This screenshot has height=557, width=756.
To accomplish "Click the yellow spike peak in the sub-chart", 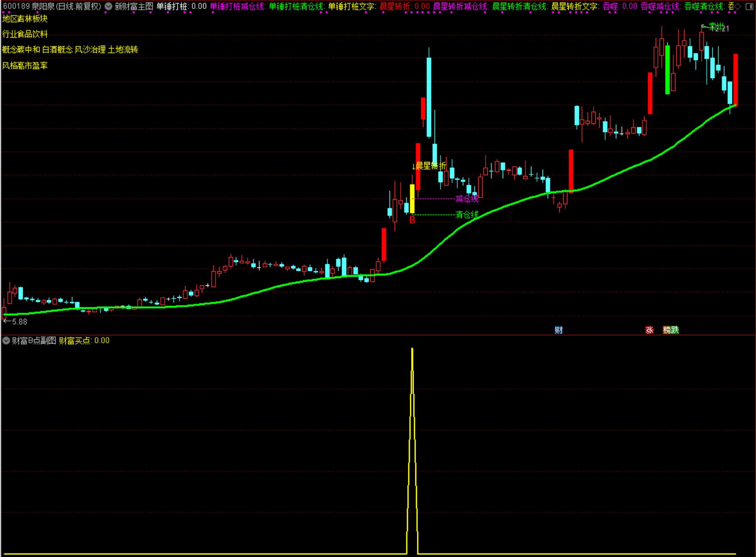I will 412,350.
